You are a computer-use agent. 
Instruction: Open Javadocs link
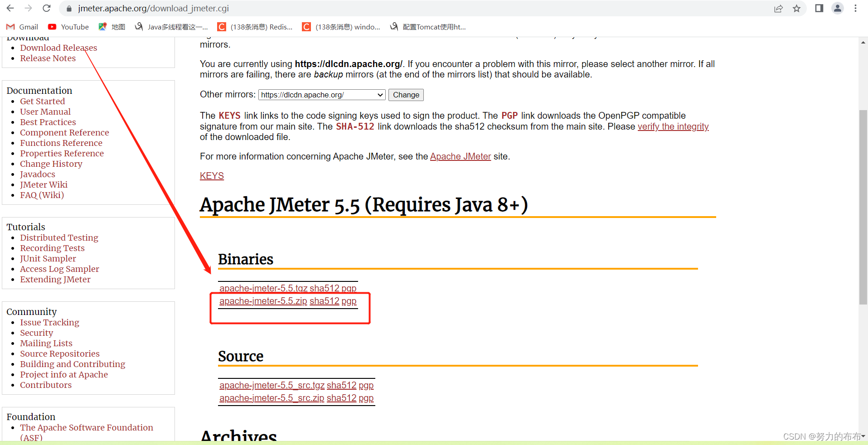38,174
